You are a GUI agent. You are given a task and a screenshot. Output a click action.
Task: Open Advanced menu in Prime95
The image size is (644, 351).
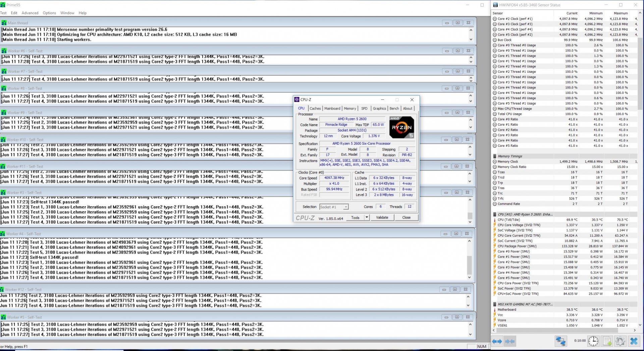click(x=30, y=13)
